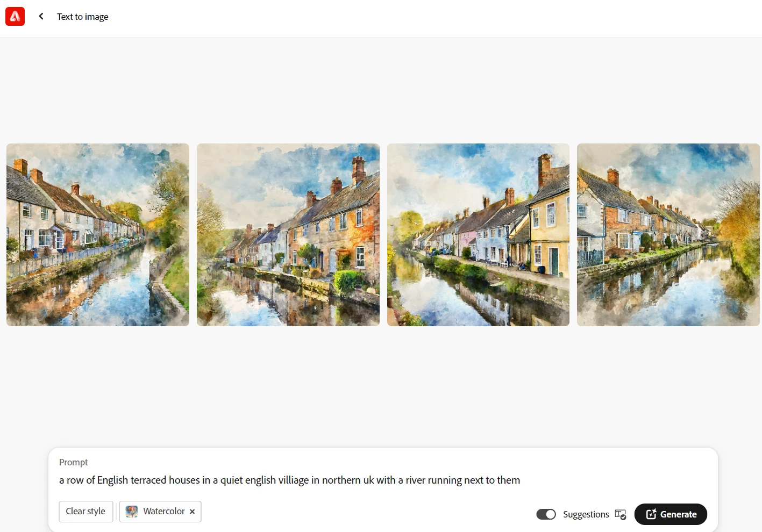Open the third image with the yellow house
762x532 pixels.
478,235
